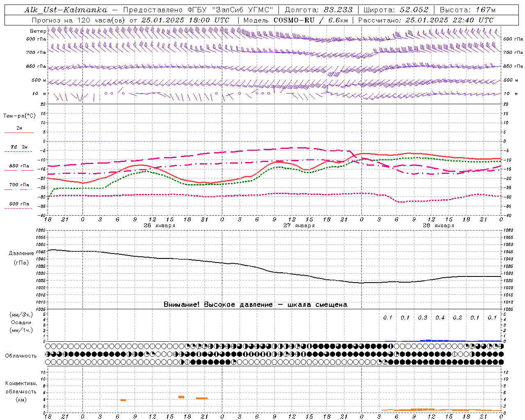Click the 500 м wind level label on the left
The height and width of the screenshot is (420, 525).
click(39, 80)
